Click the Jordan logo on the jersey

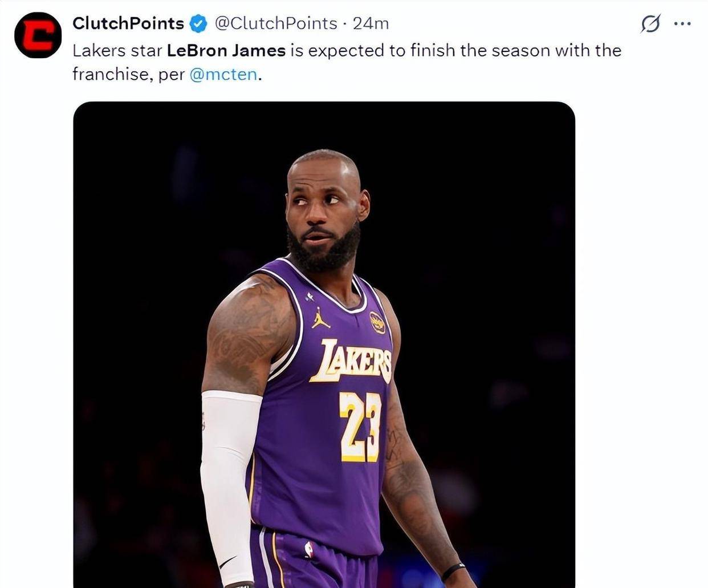coord(320,318)
